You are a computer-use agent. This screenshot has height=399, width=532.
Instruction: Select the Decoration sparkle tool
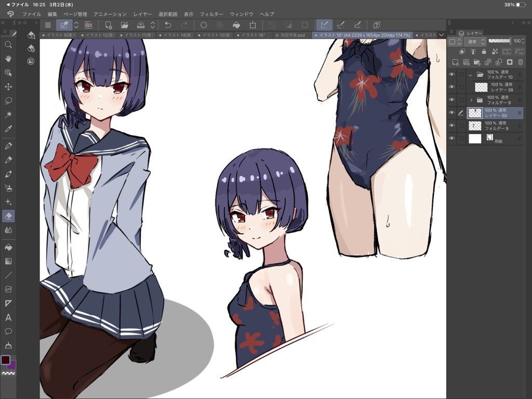click(8, 202)
